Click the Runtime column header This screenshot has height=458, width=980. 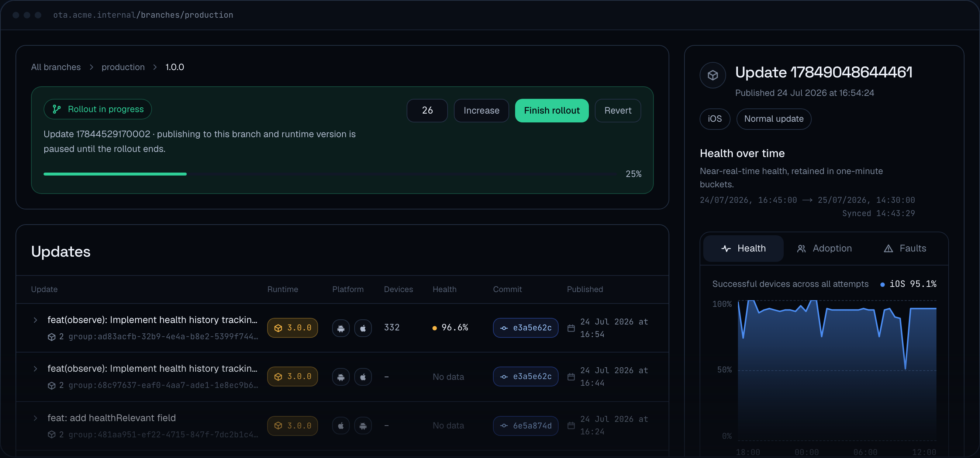pyautogui.click(x=283, y=289)
